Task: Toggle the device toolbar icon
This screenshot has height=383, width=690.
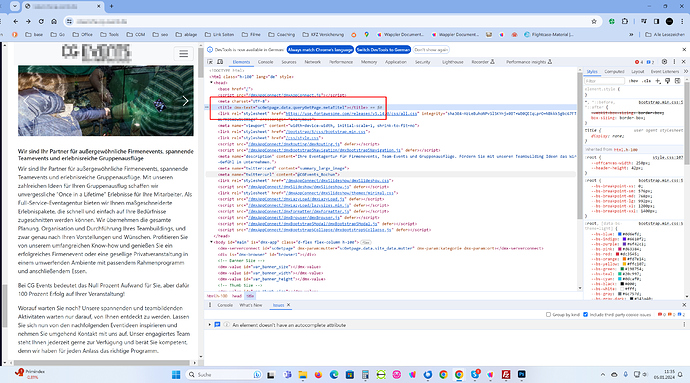Action: click(220, 62)
